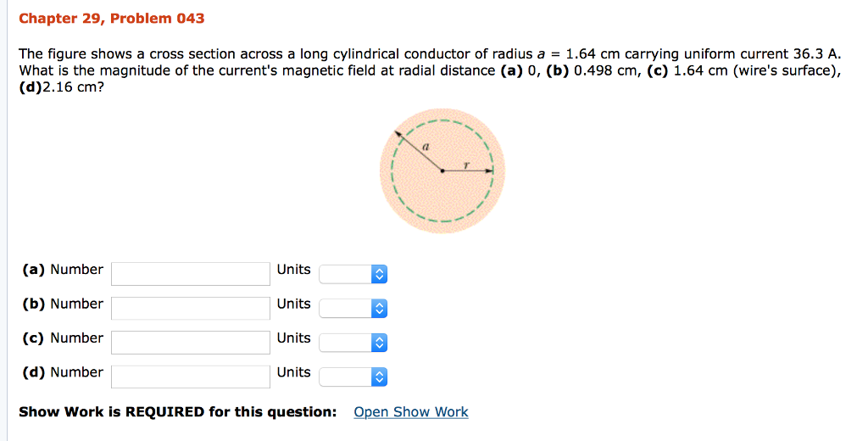
Task: Click the center dot of the conductor diagram
Action: click(x=442, y=170)
